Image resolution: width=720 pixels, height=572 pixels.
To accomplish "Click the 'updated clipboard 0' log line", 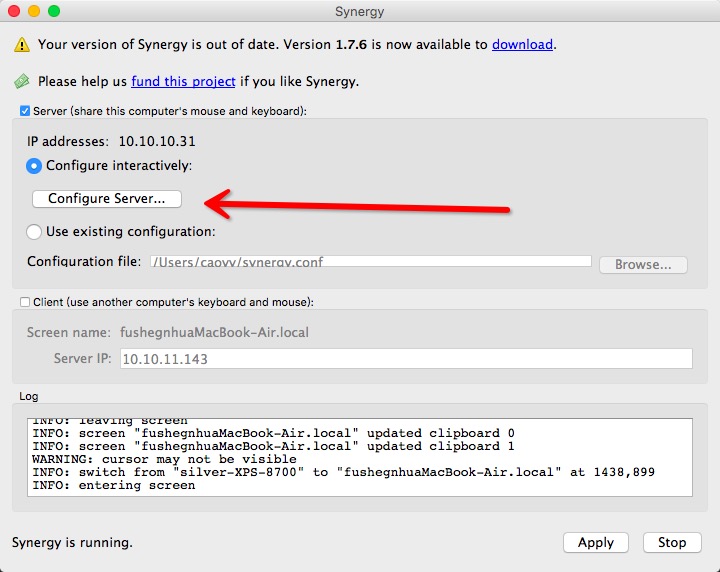I will click(x=273, y=433).
